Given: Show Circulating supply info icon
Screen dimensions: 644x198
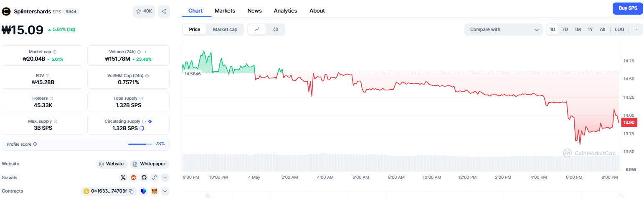Looking at the screenshot, I should (144, 121).
